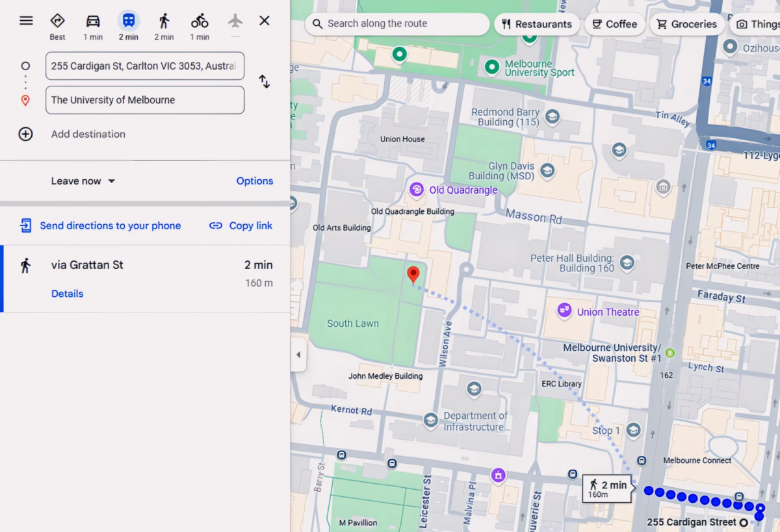This screenshot has width=780, height=532.
Task: Click the Faraday St street label
Action: tap(721, 297)
